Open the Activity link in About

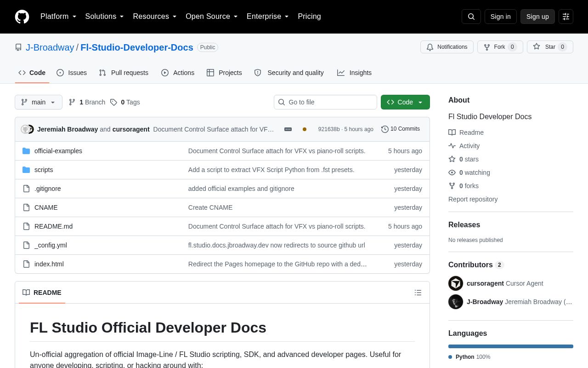(x=464, y=146)
